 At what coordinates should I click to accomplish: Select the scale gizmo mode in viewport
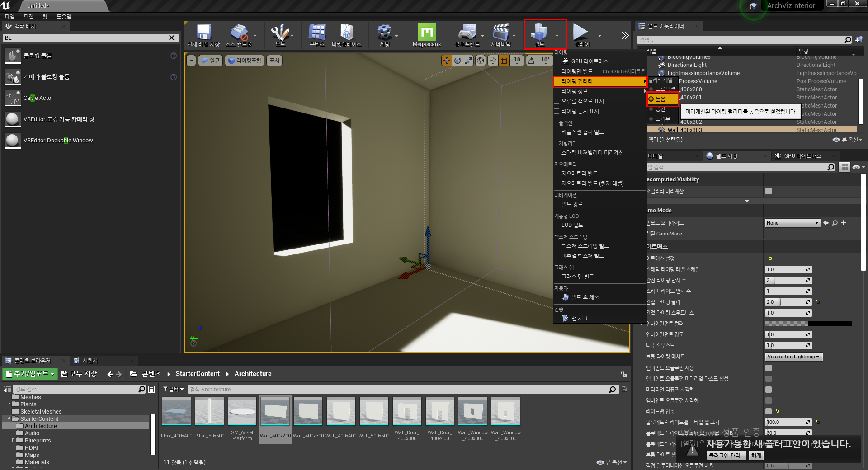pos(468,61)
